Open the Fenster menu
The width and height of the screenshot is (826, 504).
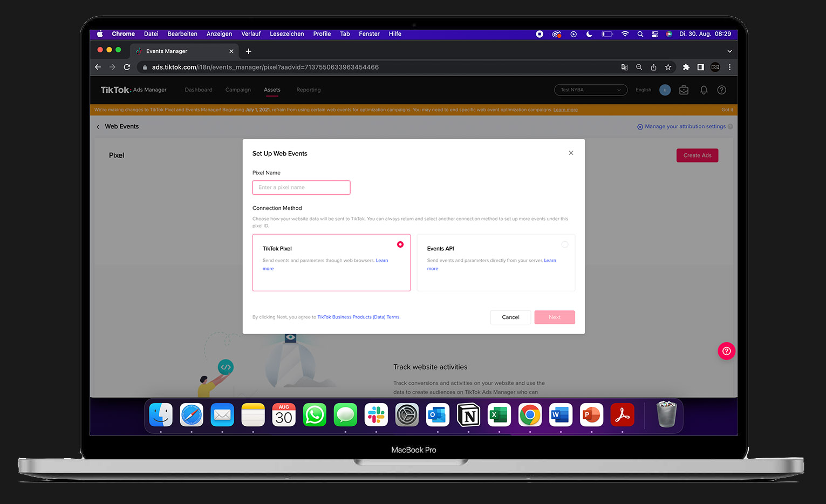pyautogui.click(x=369, y=34)
